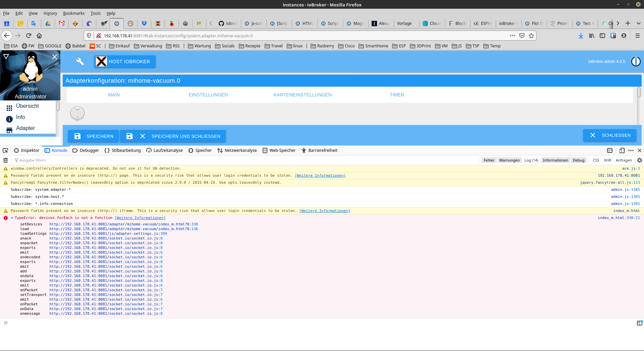The height and width of the screenshot is (351, 644).
Task: Reload the page with the refresh icon
Action: pos(29,36)
